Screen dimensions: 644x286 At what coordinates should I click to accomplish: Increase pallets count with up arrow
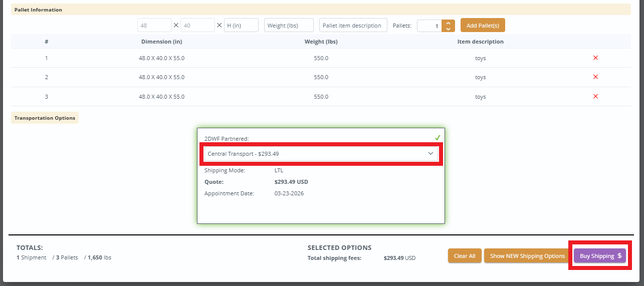pyautogui.click(x=448, y=23)
